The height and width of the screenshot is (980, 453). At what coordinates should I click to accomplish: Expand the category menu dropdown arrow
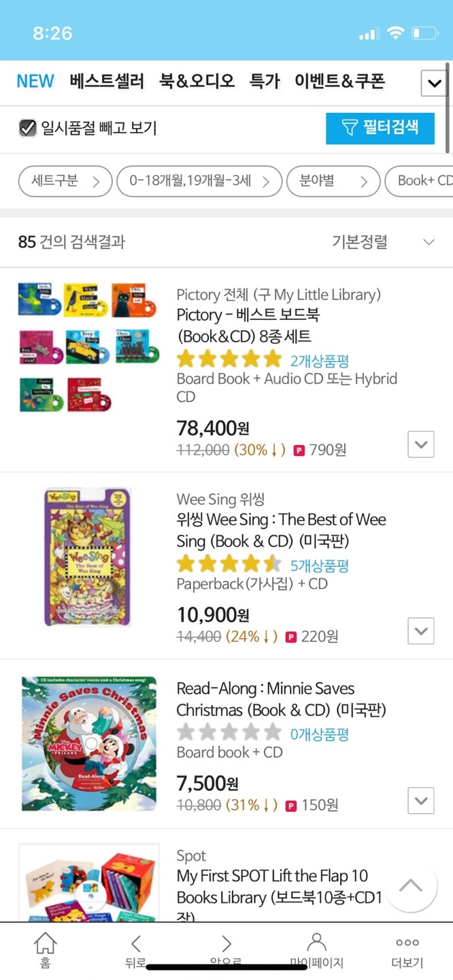click(433, 84)
